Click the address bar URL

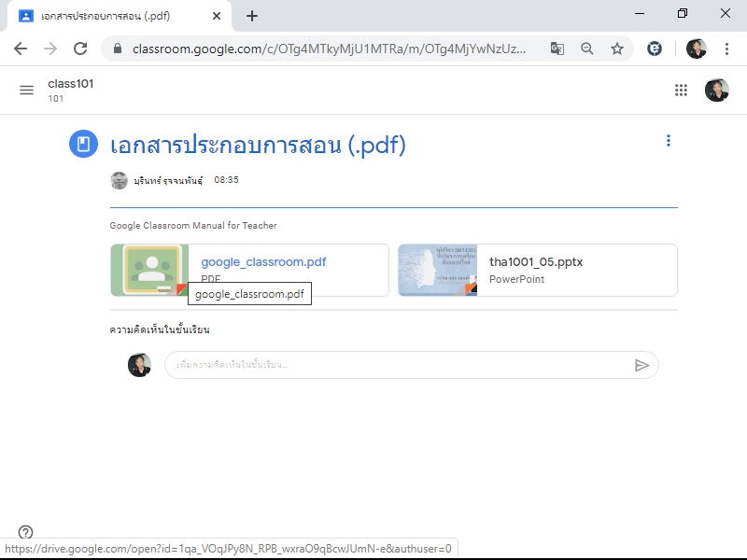click(x=329, y=49)
